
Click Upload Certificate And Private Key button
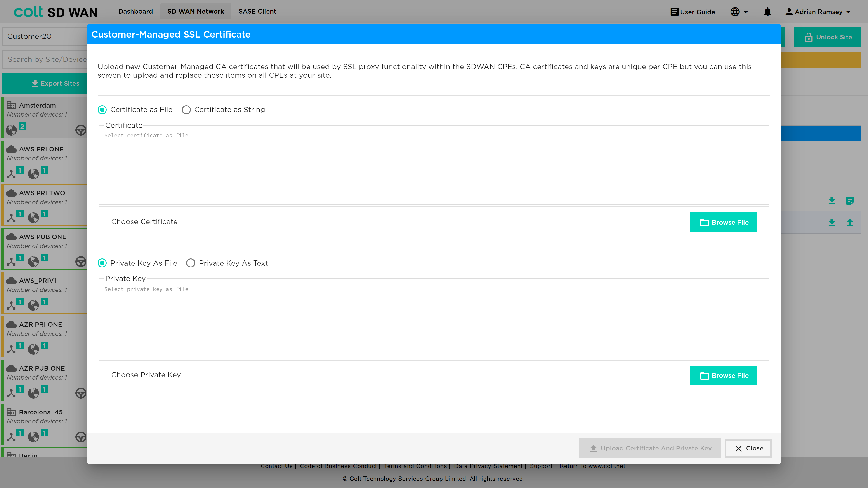point(650,448)
